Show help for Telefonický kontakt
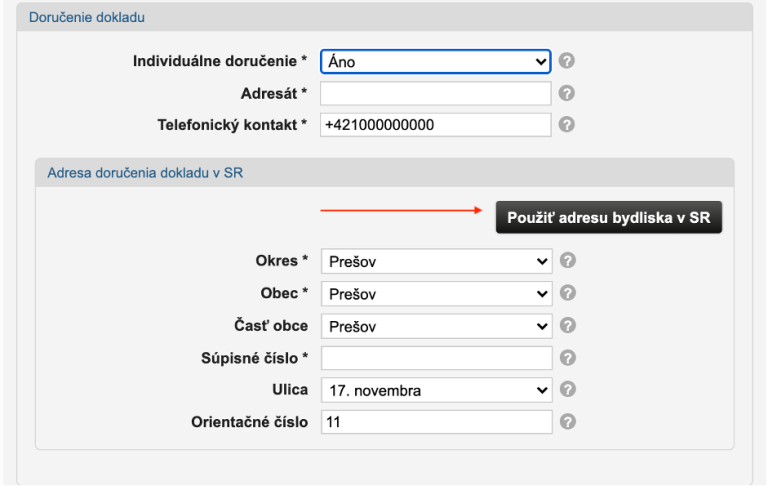 (x=567, y=124)
